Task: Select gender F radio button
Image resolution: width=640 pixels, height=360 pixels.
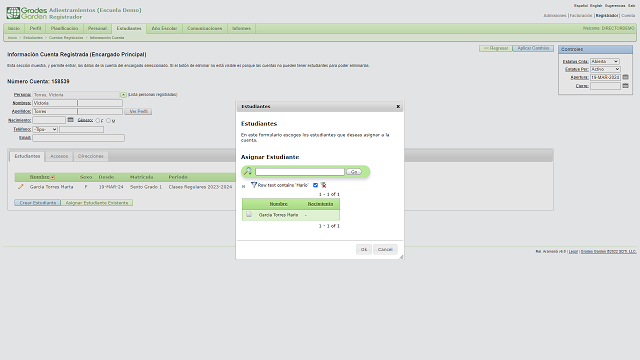Action: point(98,120)
